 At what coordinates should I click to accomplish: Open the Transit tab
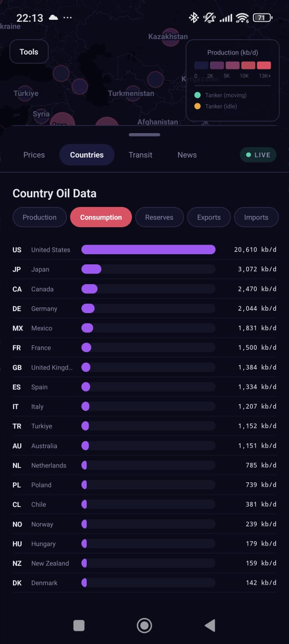[x=140, y=155]
